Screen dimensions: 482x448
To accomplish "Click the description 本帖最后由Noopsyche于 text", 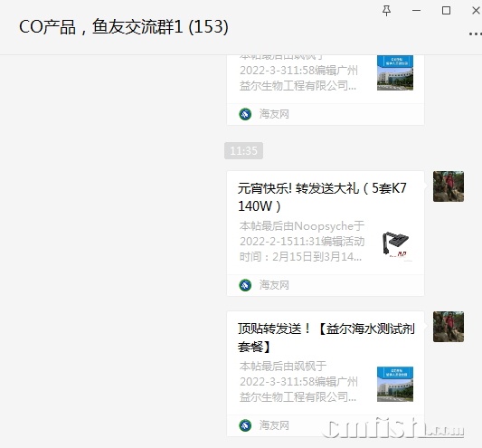I will point(302,226).
